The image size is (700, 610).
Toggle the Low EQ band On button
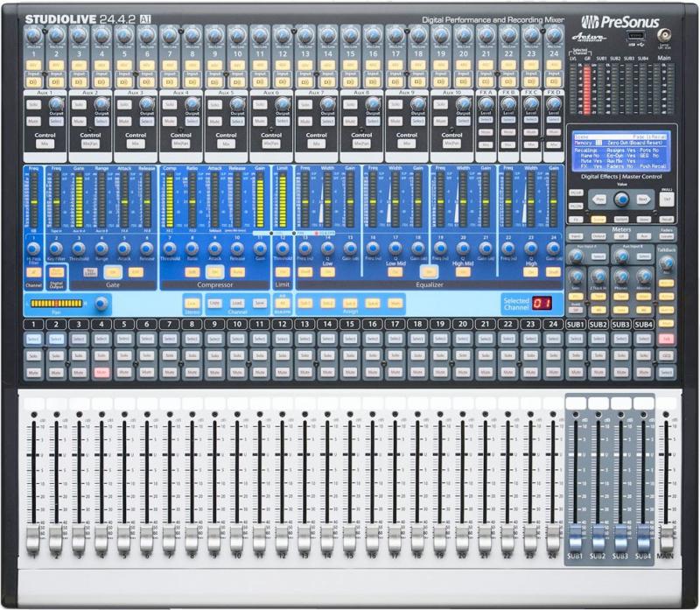point(327,271)
